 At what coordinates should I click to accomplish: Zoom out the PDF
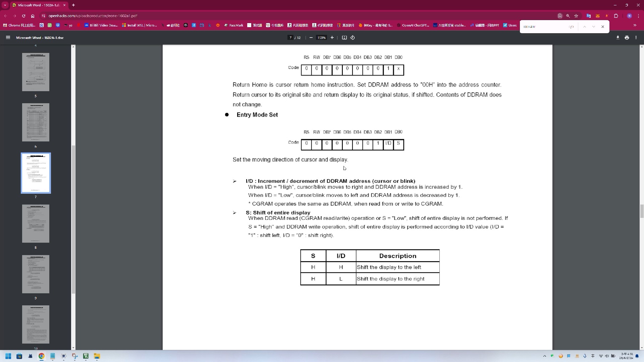point(311,38)
